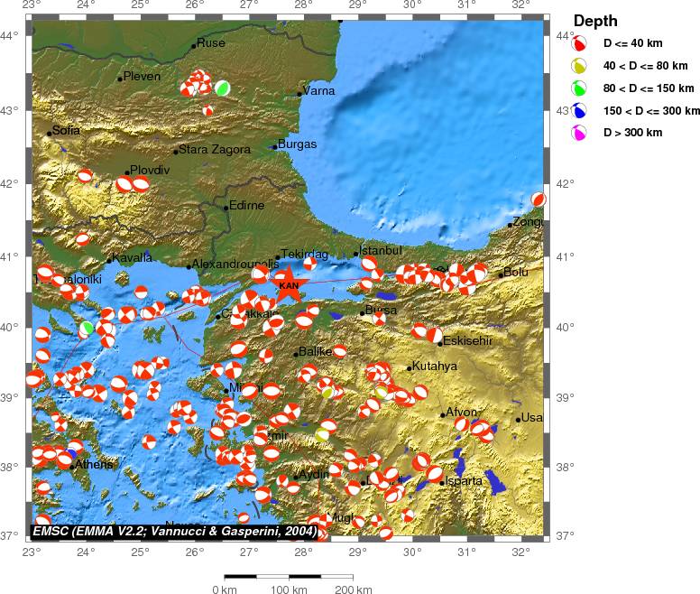This screenshot has width=700, height=594.
Task: Select the yellow 40-80 km depth legend symbol
Action: pyautogui.click(x=580, y=65)
